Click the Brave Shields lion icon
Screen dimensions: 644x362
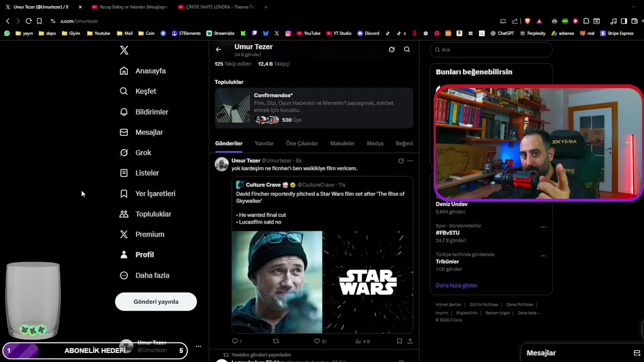tap(527, 21)
